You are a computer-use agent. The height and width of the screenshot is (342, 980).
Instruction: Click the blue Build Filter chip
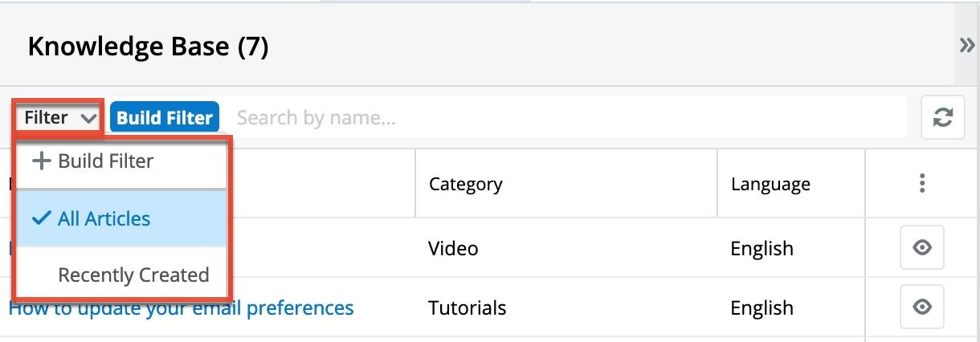165,118
